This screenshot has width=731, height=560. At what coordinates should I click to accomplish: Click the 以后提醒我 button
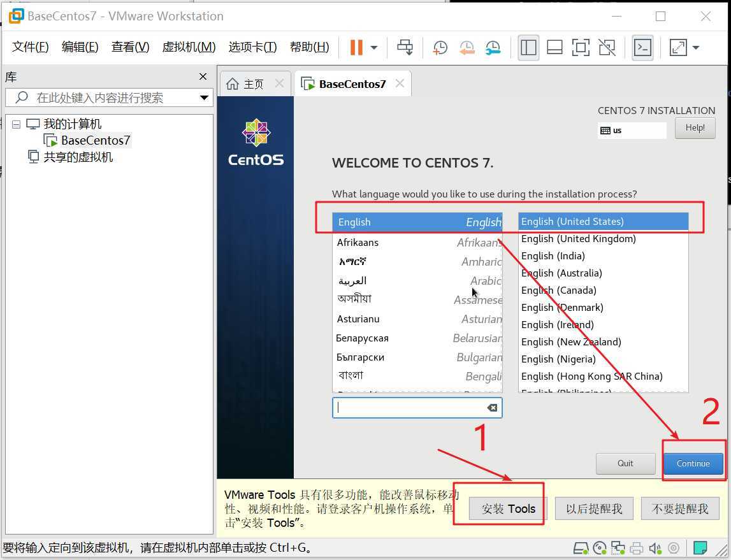click(594, 509)
